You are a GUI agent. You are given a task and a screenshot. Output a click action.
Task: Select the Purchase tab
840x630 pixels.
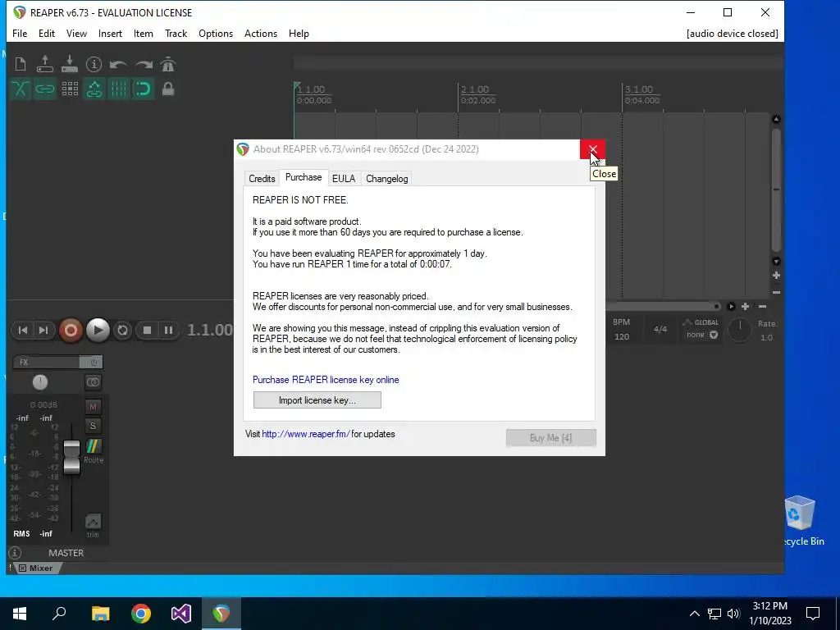point(304,177)
